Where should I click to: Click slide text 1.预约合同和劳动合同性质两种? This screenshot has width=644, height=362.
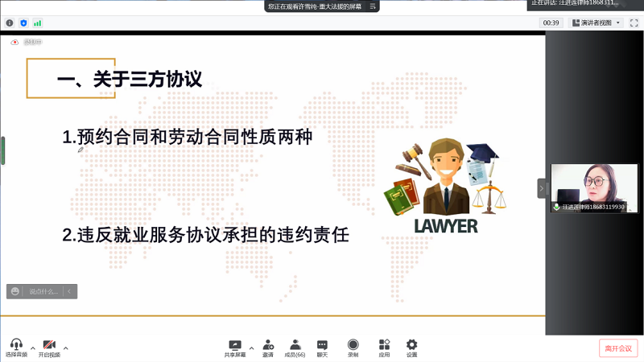188,137
